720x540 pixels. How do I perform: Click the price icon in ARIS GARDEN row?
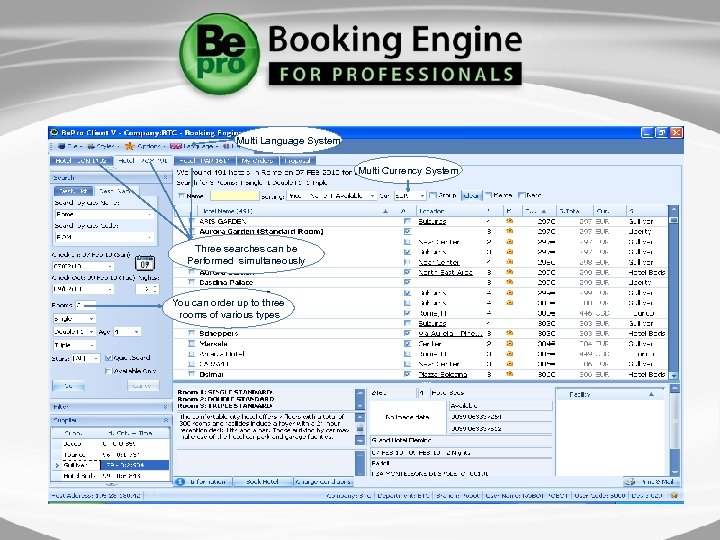[x=509, y=221]
